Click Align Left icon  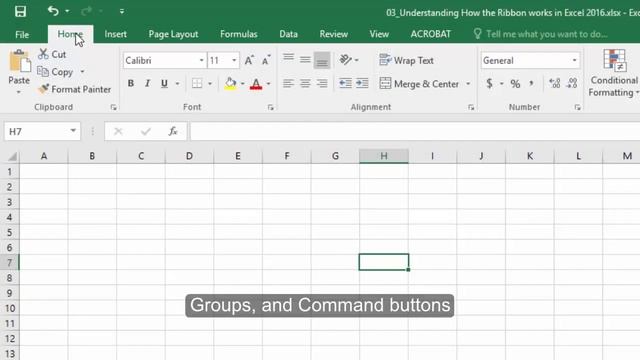(289, 84)
